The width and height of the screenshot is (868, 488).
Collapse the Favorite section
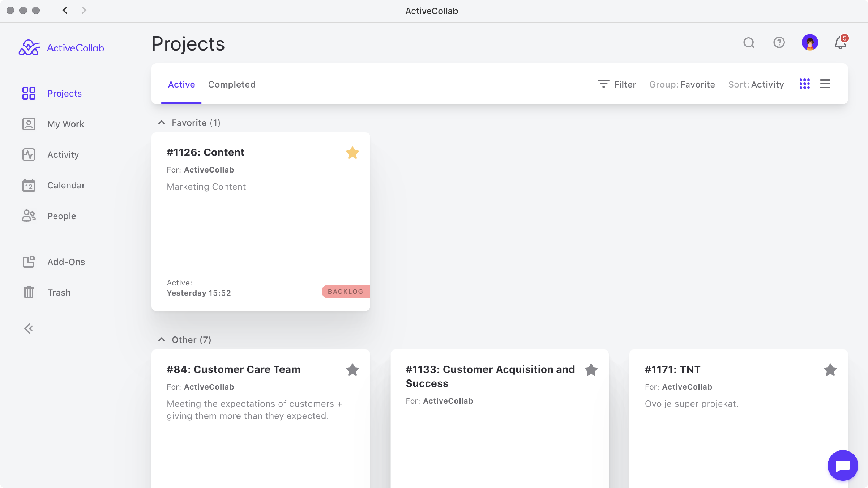pyautogui.click(x=161, y=122)
